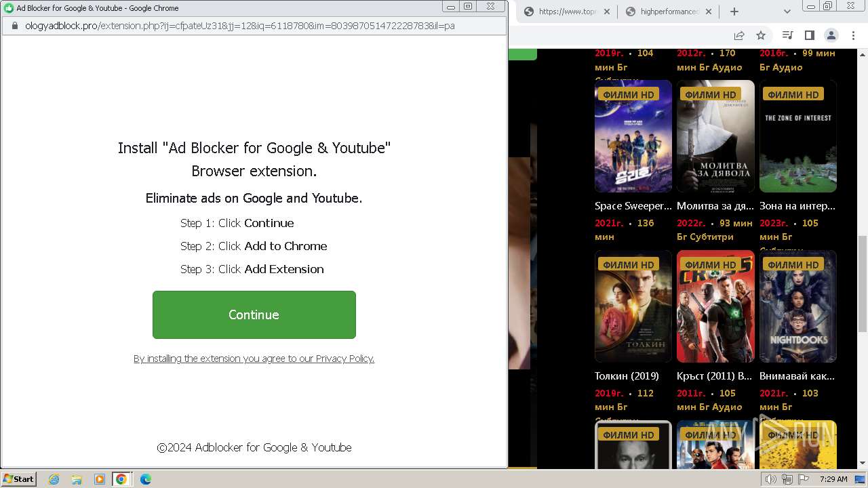Click the Chrome icon in popup title bar

[x=8, y=8]
